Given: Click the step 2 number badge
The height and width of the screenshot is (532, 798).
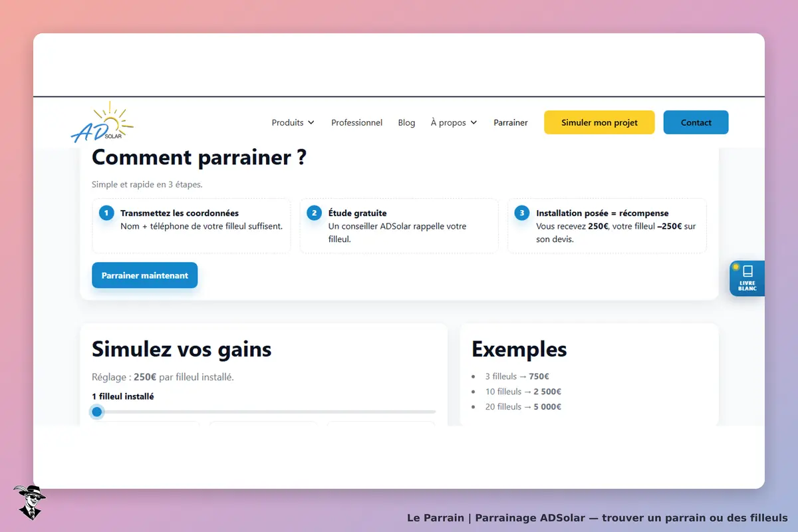Looking at the screenshot, I should click(x=314, y=213).
